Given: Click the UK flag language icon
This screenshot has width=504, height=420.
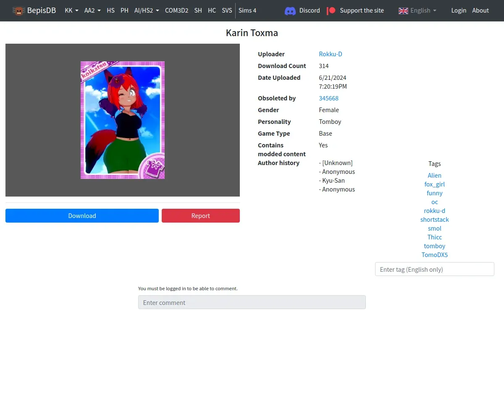Looking at the screenshot, I should [403, 10].
